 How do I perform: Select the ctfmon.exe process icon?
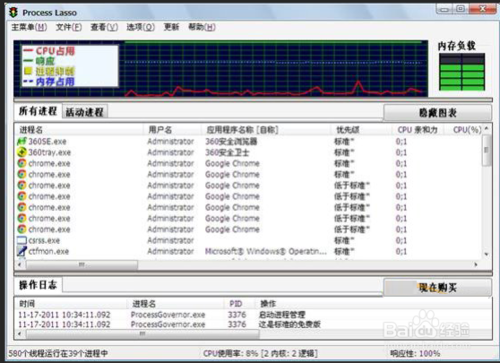point(22,251)
